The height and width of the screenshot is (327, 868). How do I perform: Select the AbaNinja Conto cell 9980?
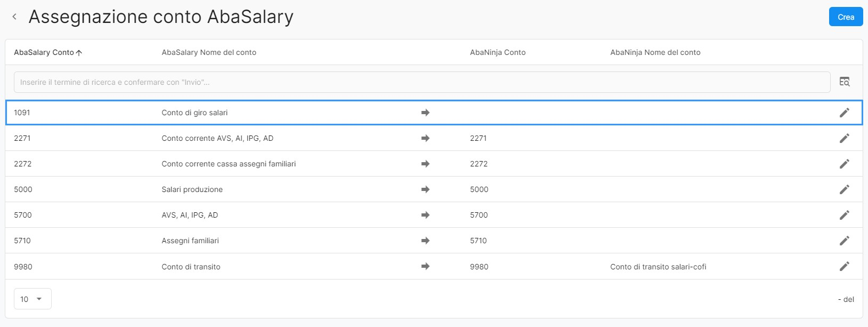(479, 267)
